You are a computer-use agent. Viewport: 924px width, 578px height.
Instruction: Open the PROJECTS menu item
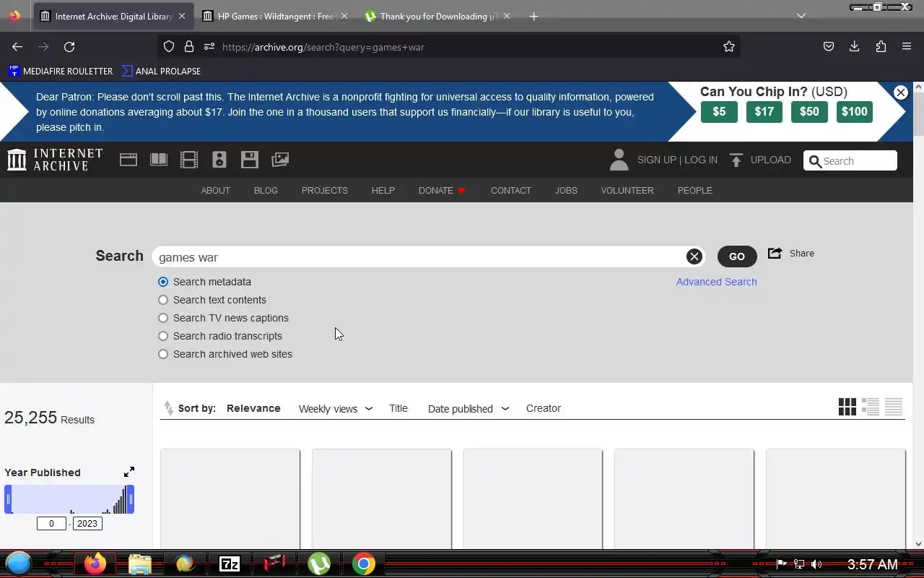[x=325, y=190]
